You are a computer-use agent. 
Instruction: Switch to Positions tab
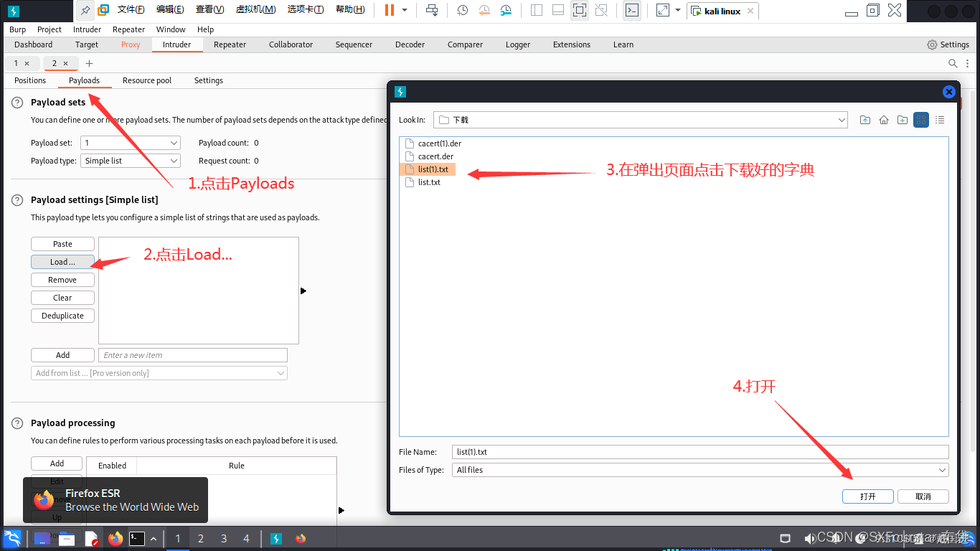tap(30, 80)
